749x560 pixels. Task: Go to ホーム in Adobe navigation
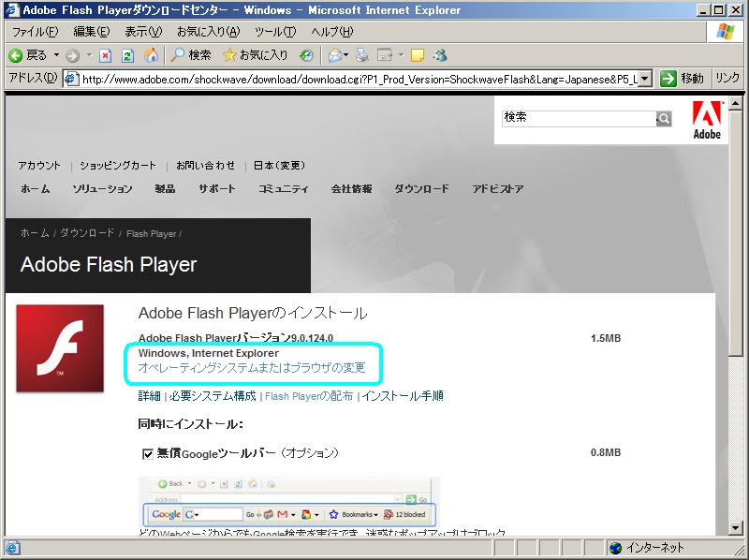click(36, 189)
